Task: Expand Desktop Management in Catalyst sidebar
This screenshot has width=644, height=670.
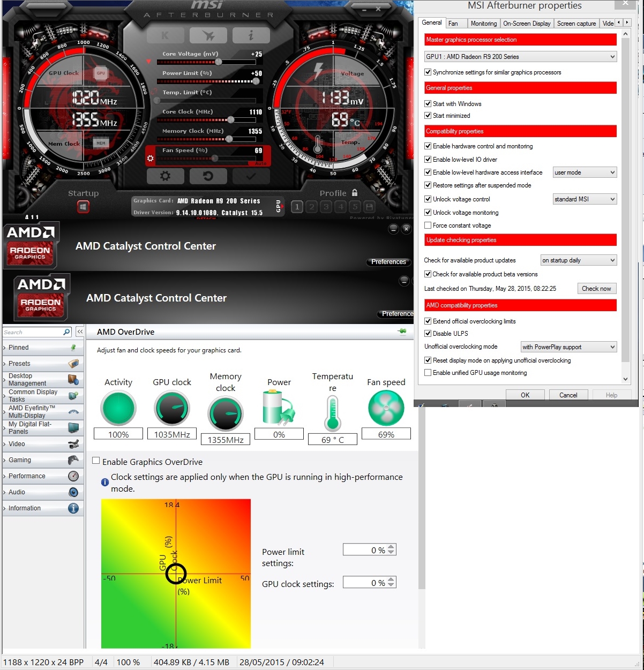Action: point(42,380)
